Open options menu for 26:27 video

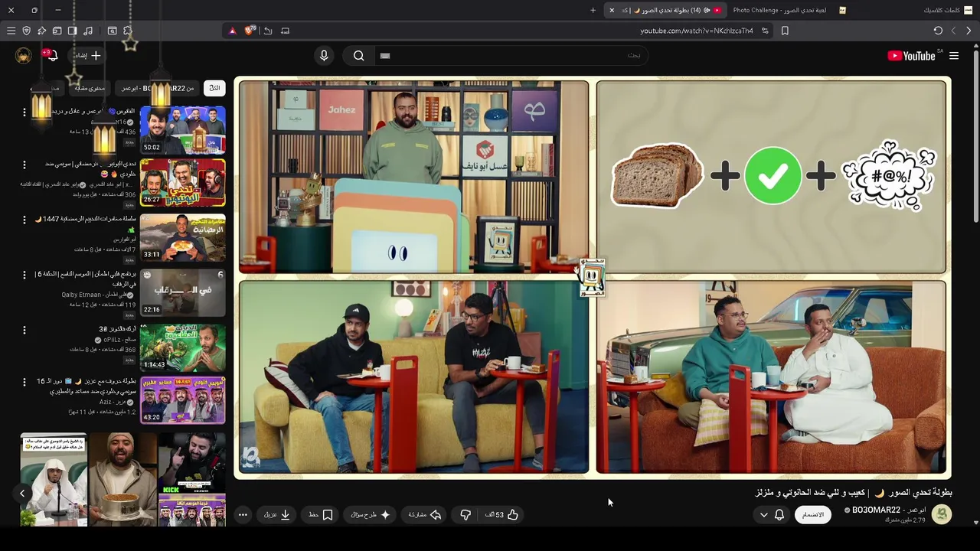pyautogui.click(x=24, y=165)
